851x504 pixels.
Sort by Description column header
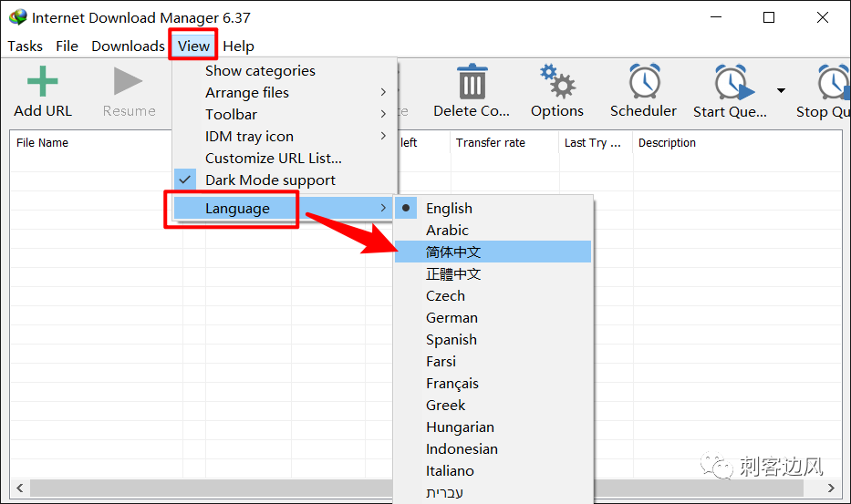point(667,143)
